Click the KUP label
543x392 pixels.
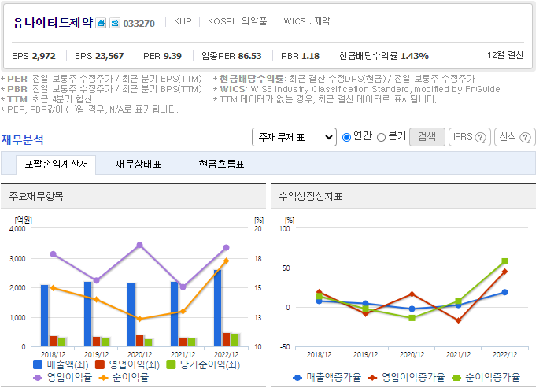183,21
